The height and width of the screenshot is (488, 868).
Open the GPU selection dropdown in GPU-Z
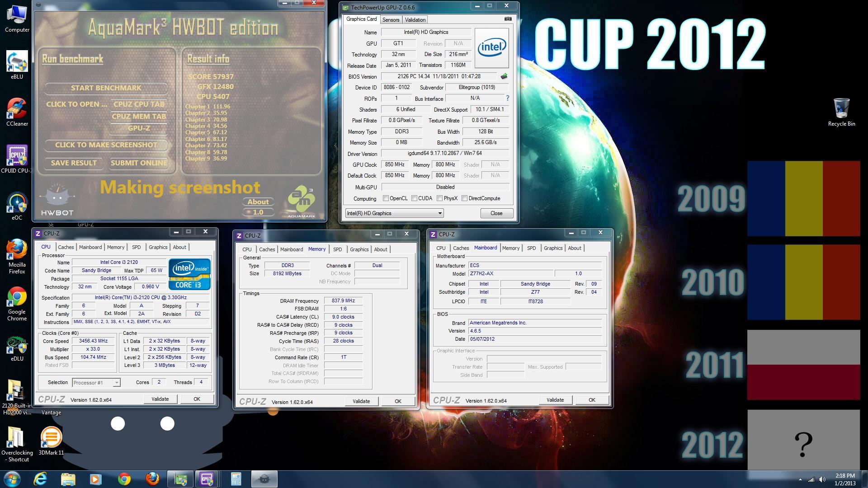(x=394, y=213)
